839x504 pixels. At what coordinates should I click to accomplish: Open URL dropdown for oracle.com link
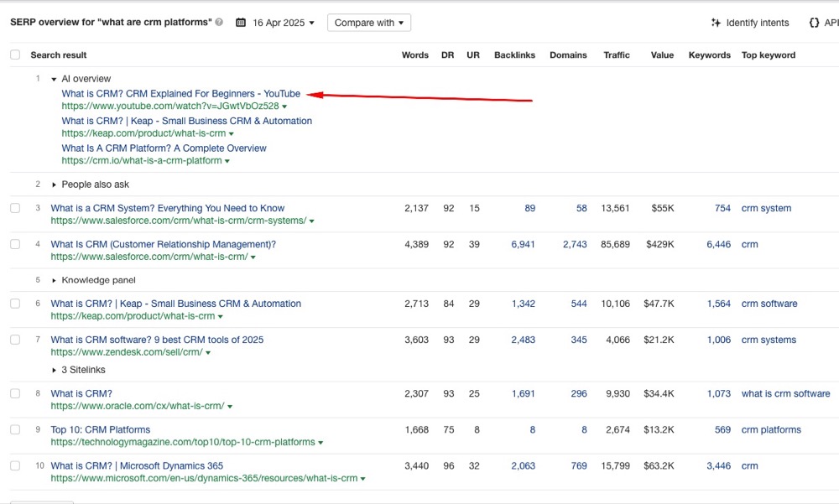(230, 407)
